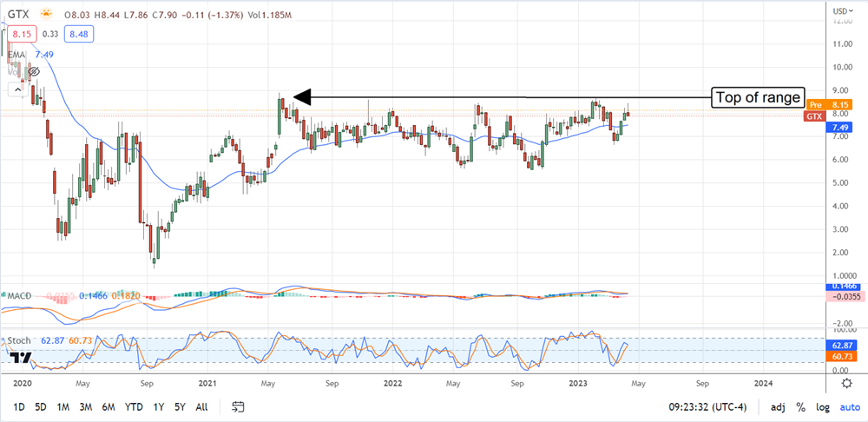Select the 'Top of range' text annotation
Screen dimensions: 868x422
(x=758, y=97)
